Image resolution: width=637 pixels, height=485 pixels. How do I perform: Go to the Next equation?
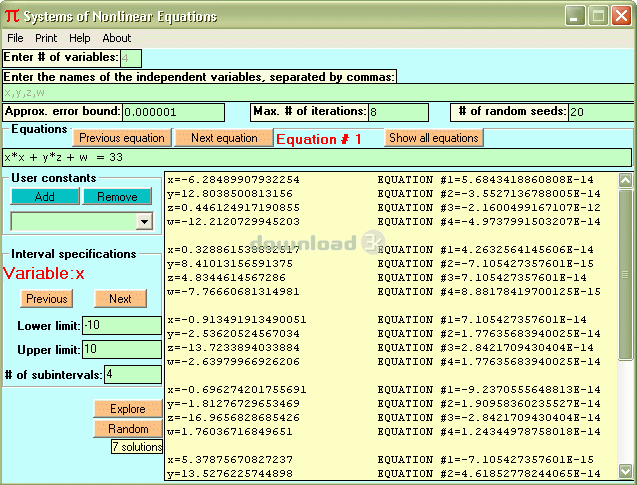224,138
